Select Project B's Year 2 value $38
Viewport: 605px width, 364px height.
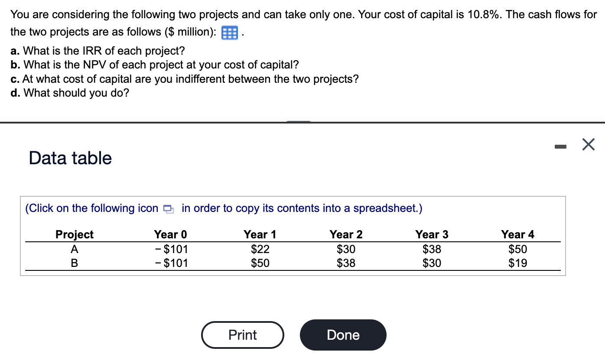[x=346, y=263]
